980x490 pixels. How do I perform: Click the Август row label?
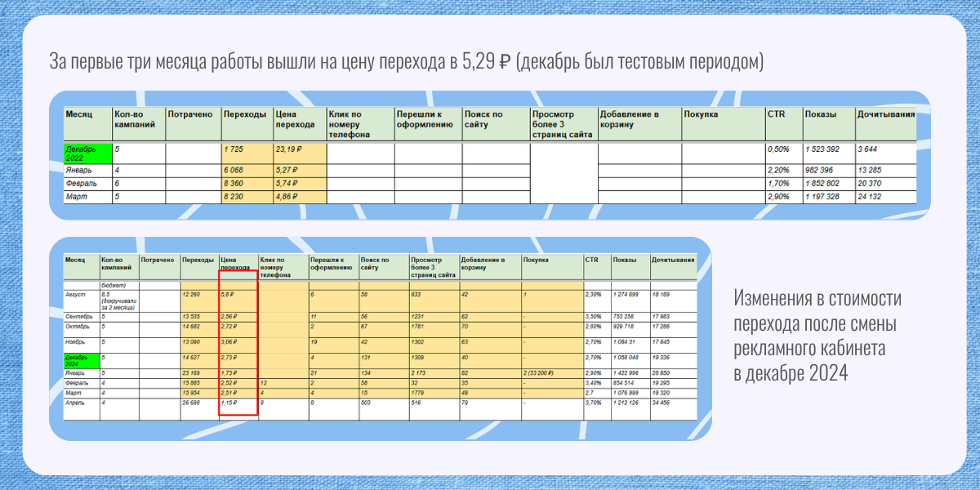pyautogui.click(x=81, y=293)
